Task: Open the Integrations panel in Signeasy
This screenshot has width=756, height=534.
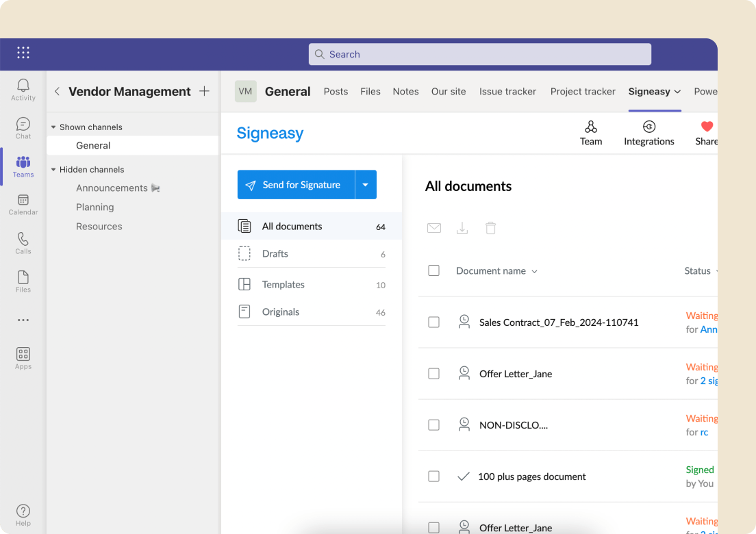Action: (648, 133)
